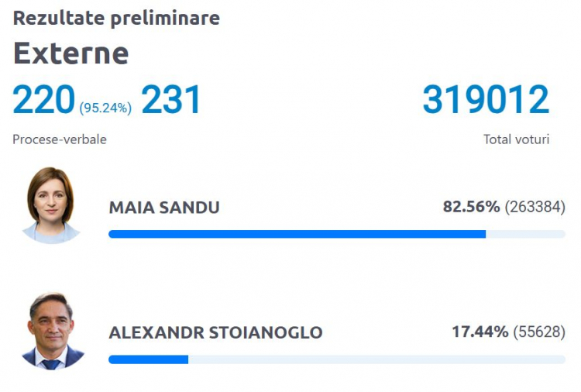Click the (55628) vote count

(539, 332)
